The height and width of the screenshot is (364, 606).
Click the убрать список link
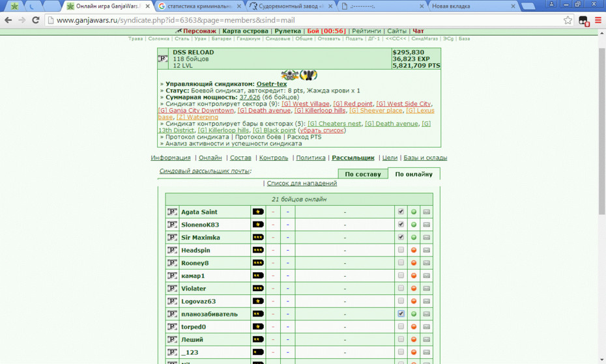[x=321, y=130]
